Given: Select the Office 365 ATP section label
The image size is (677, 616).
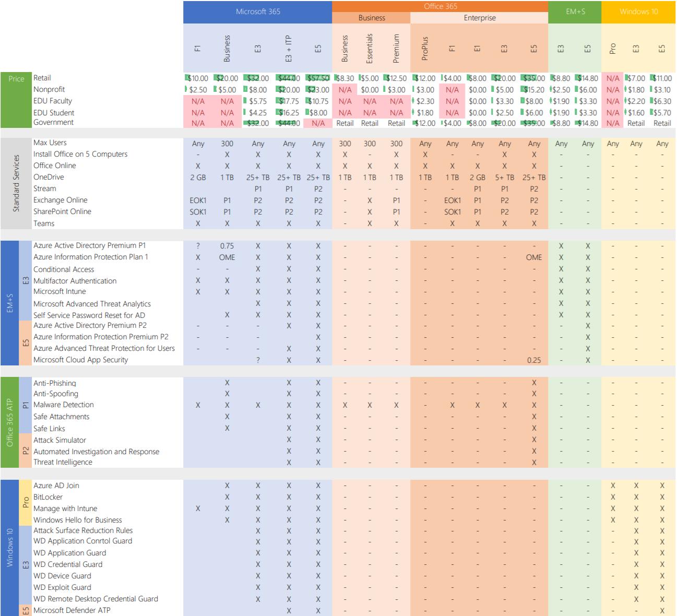Looking at the screenshot, I should click(9, 422).
